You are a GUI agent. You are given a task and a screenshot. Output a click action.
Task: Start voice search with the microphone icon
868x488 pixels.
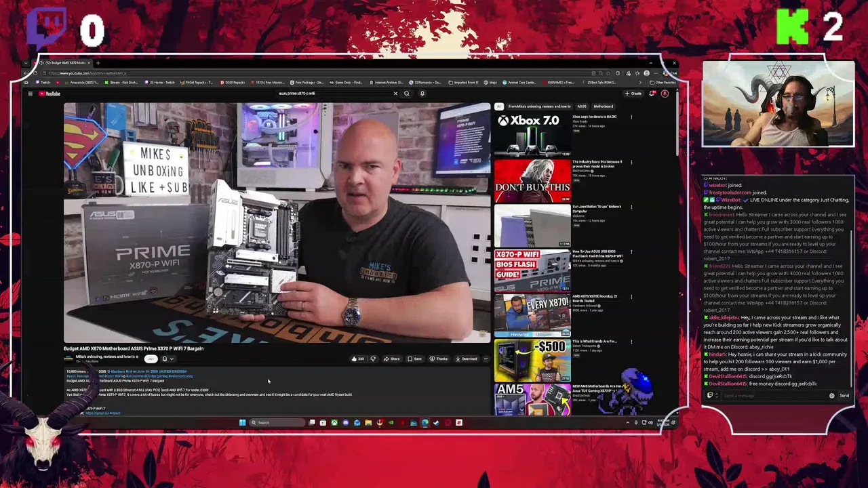pyautogui.click(x=422, y=94)
